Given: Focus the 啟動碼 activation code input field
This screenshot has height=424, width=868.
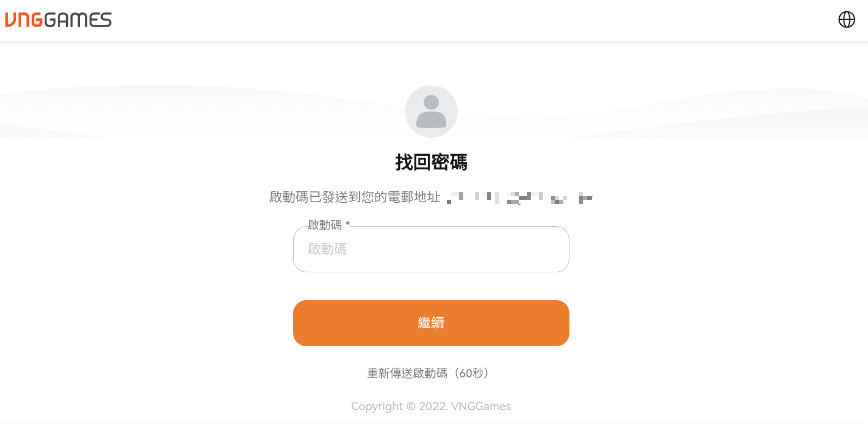Looking at the screenshot, I should coord(431,249).
